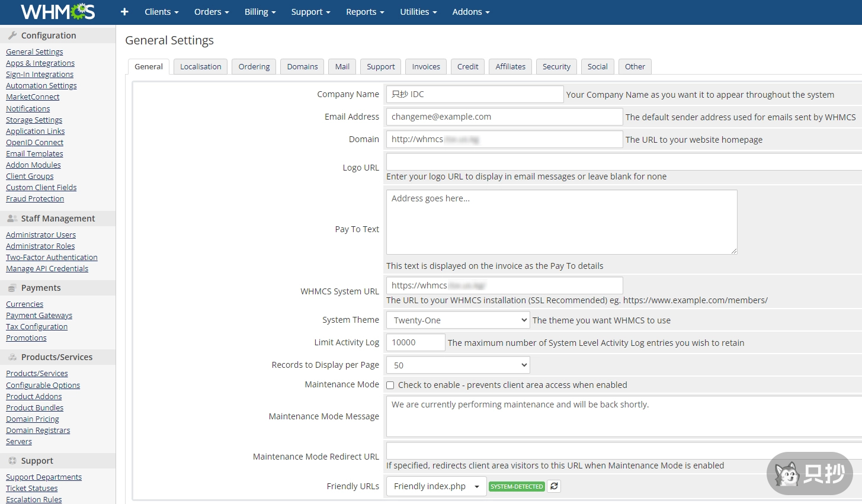This screenshot has height=504, width=862.
Task: Click the Staff Management people icon
Action: (x=12, y=219)
